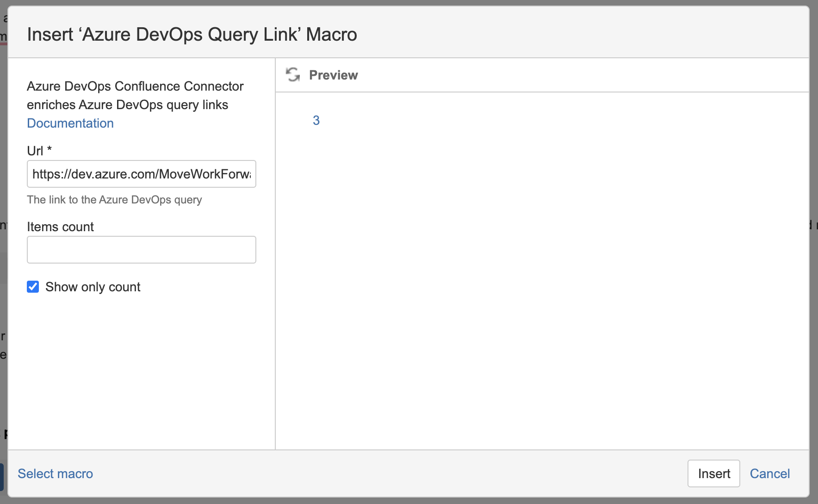Click the Azure DevOps Confluence Connector description
Screen dimensions: 818x504
pyautogui.click(x=135, y=95)
